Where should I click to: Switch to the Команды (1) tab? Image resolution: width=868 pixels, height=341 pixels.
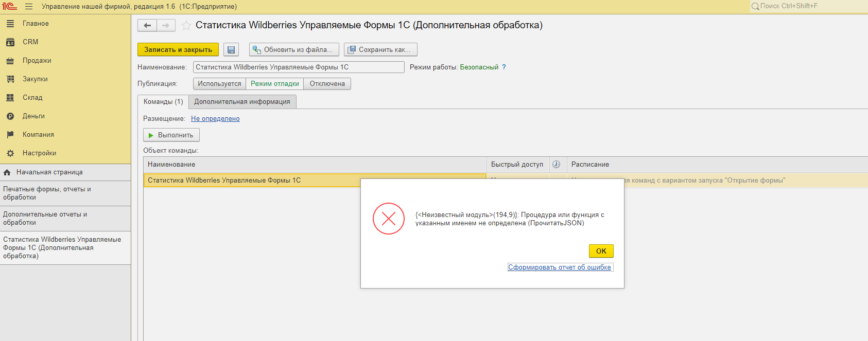(163, 102)
